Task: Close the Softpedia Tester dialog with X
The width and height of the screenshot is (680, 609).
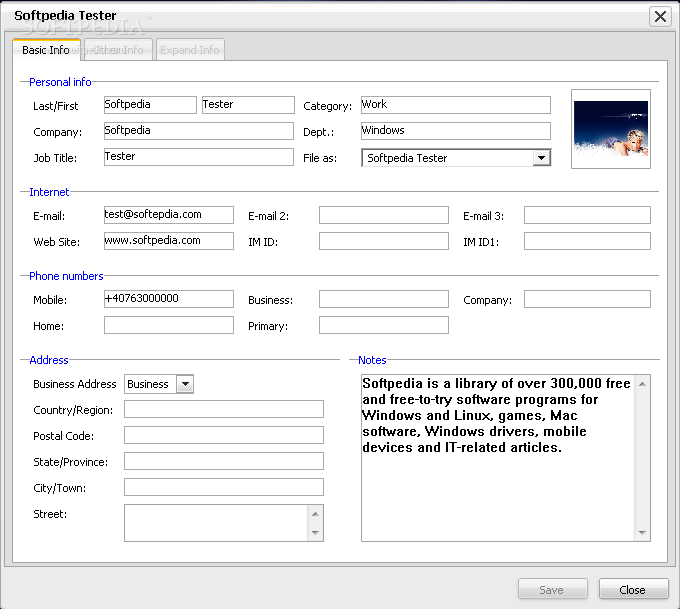Action: [660, 17]
